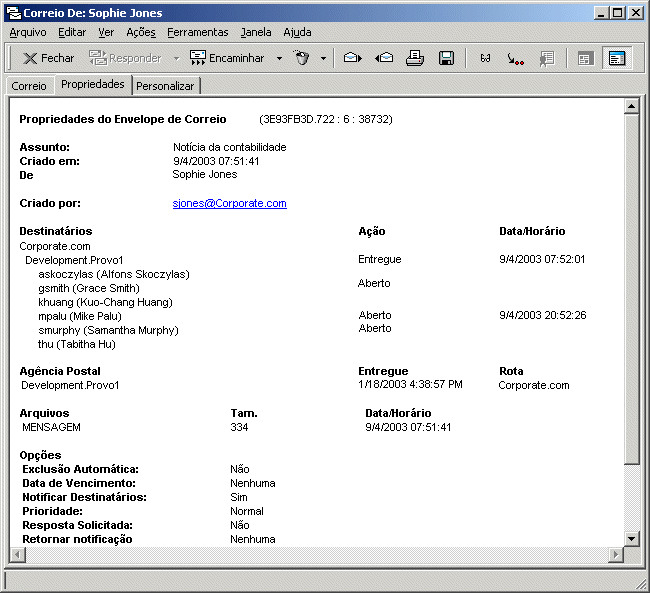
Task: Click recipient gsmith (Grace Smith)
Action: [89, 288]
